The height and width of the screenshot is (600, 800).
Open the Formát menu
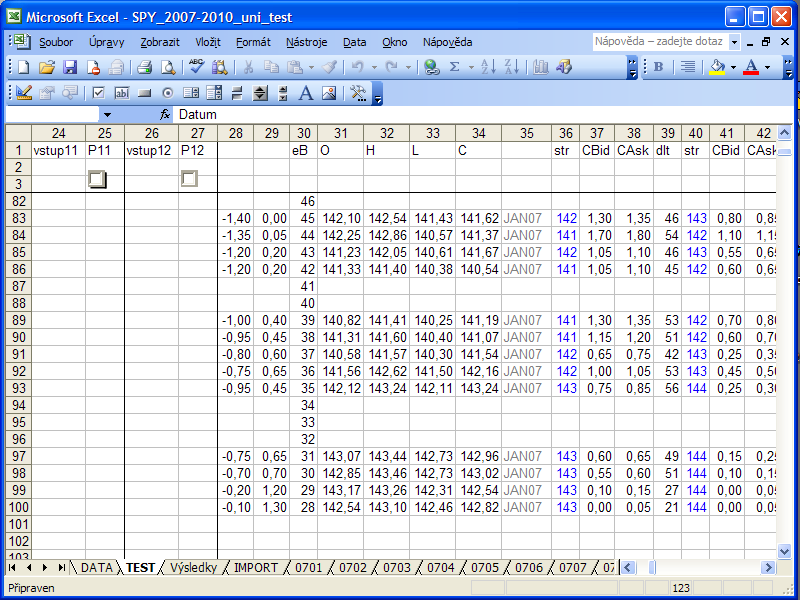coord(253,42)
